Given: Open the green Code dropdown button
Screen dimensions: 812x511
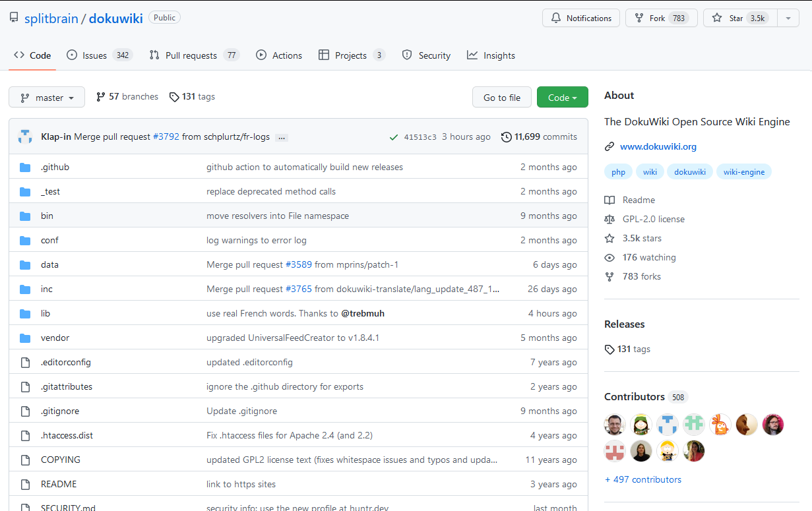Looking at the screenshot, I should (563, 98).
